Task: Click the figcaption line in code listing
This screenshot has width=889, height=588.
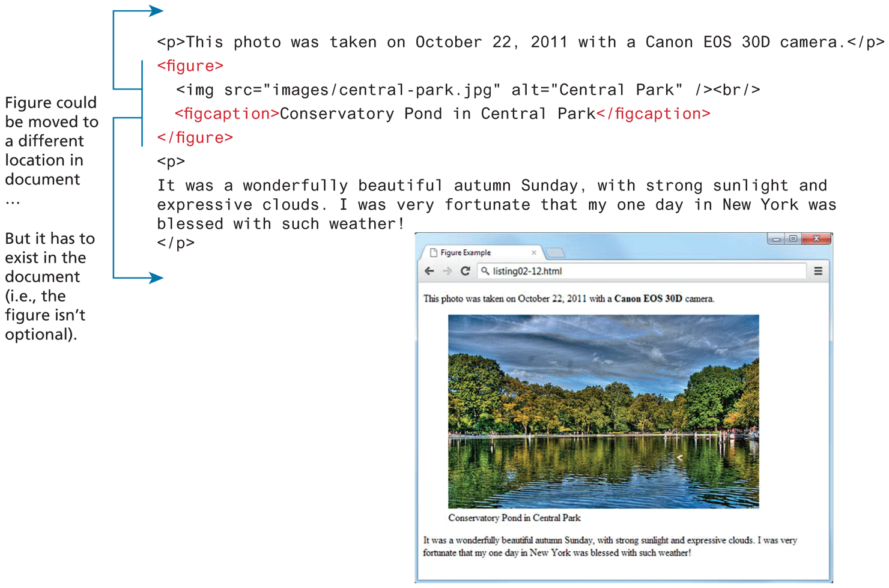Action: [442, 114]
